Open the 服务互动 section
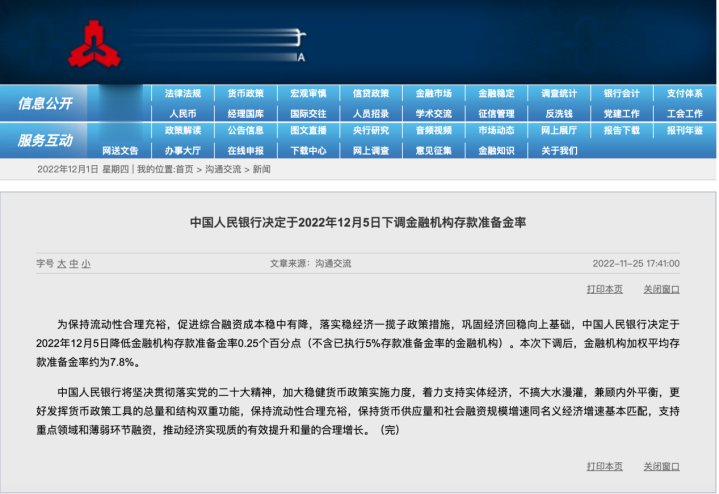The width and height of the screenshot is (719, 494). 45,140
